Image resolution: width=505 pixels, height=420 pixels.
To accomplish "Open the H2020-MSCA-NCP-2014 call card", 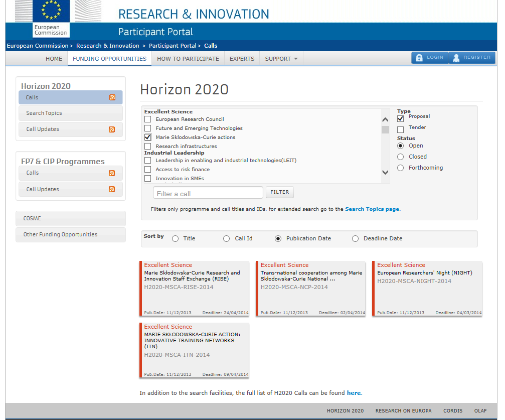I will 311,289.
